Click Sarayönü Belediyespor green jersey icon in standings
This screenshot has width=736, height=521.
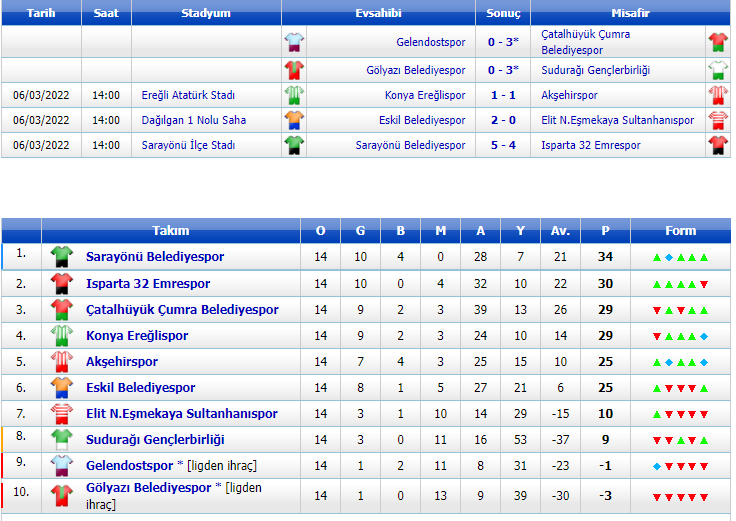tap(62, 257)
